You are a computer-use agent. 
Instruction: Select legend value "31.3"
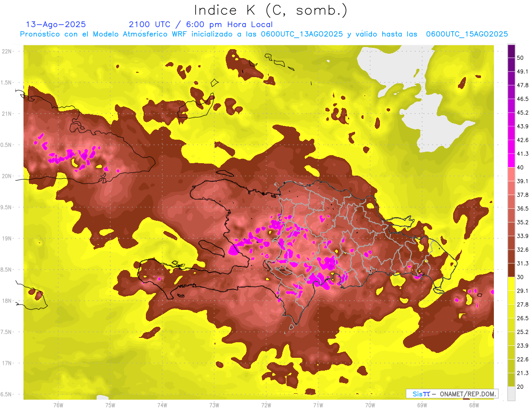[523, 263]
